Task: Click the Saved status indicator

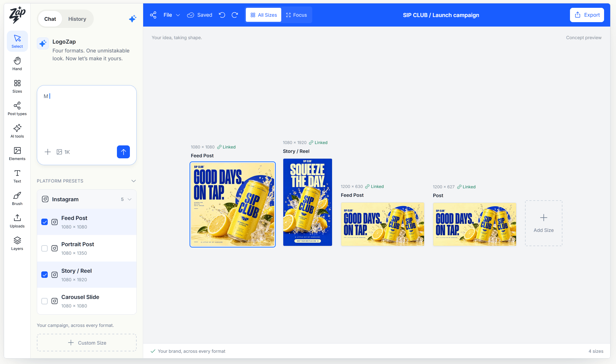Action: (200, 15)
